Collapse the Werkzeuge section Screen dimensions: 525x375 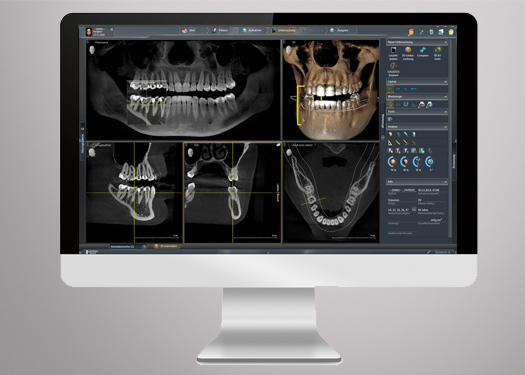click(x=445, y=97)
